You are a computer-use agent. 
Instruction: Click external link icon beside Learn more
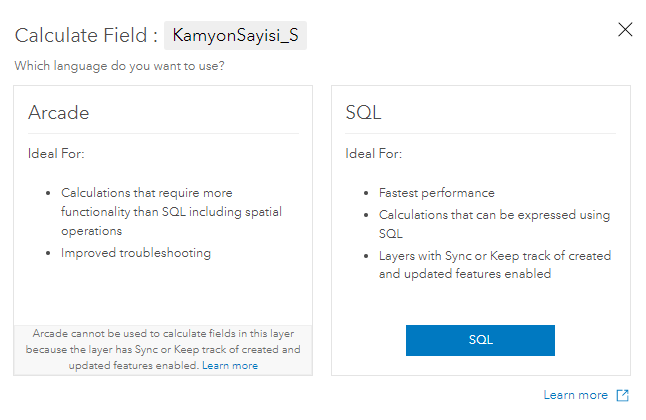(x=623, y=395)
